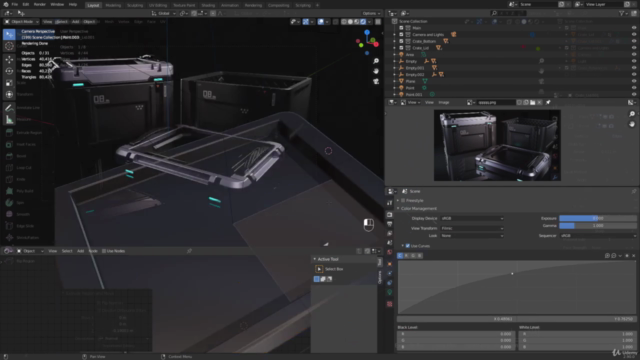Open the Render menu
Screen dimensions: 640x360
click(x=40, y=4)
